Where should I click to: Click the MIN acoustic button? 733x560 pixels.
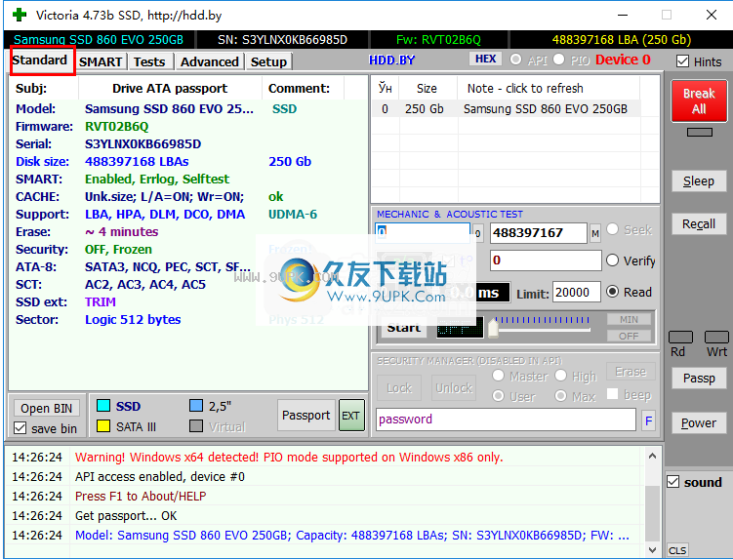tap(629, 319)
